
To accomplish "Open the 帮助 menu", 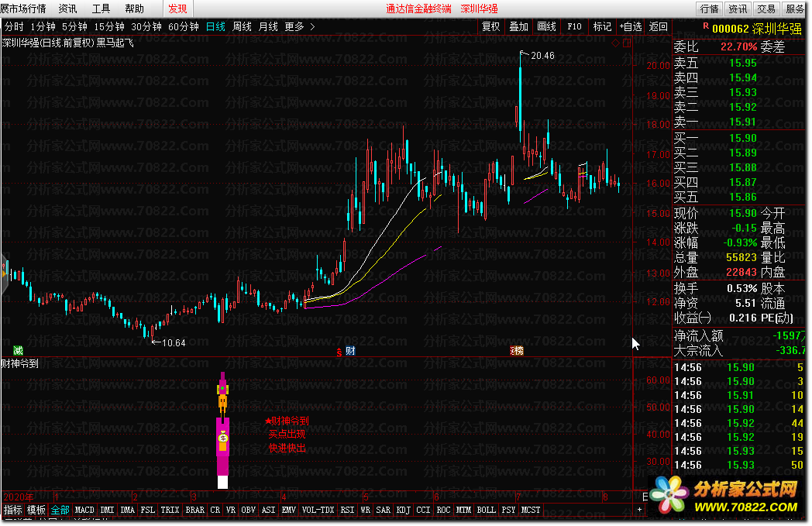I will [134, 9].
